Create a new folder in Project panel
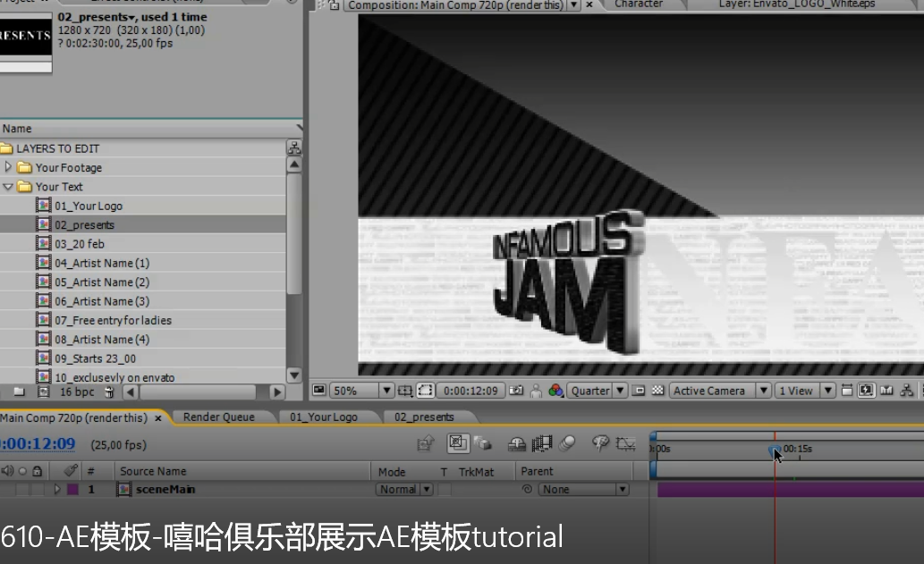The width and height of the screenshot is (924, 564). tap(19, 391)
